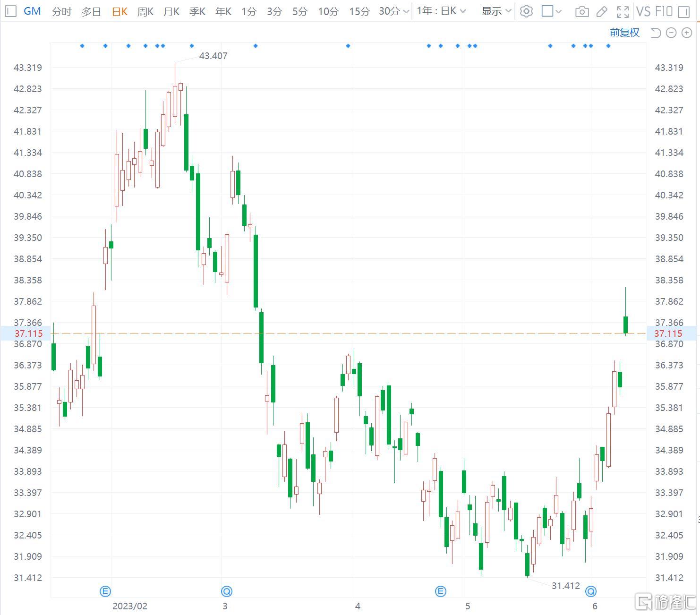
Task: Click the undo arrow icon
Action: click(656, 33)
